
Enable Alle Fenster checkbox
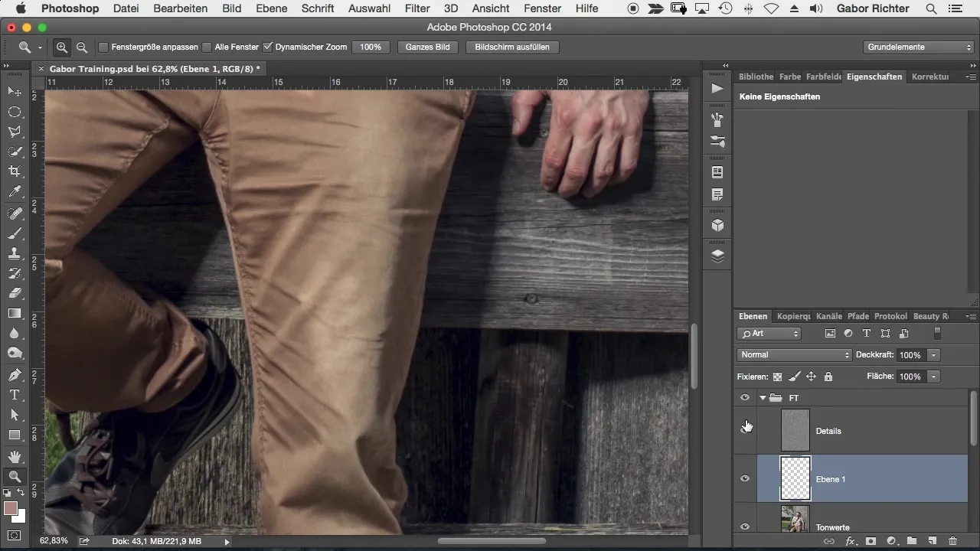[207, 47]
